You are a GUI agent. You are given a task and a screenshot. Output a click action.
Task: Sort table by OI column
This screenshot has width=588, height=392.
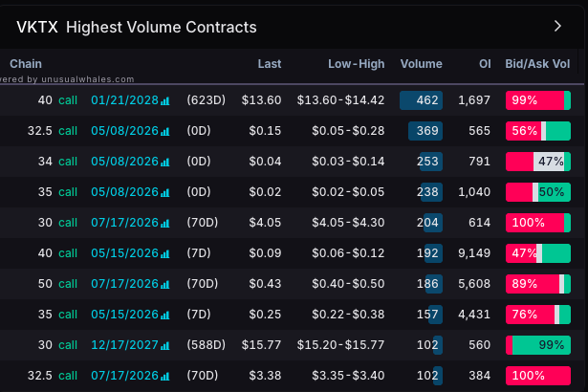click(x=485, y=64)
